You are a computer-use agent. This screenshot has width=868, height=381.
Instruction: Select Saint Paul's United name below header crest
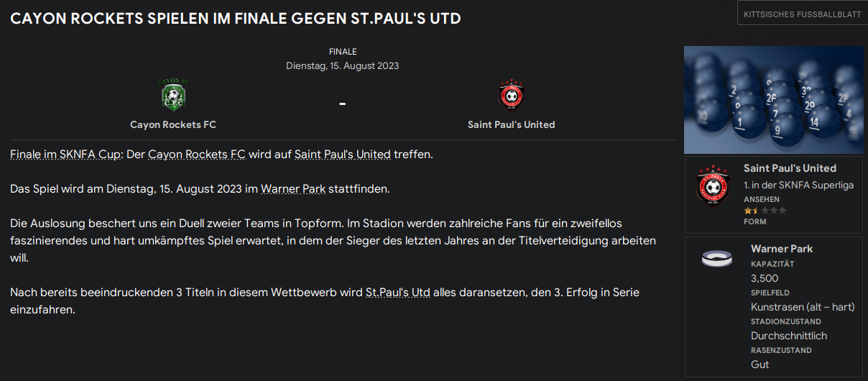tap(511, 124)
